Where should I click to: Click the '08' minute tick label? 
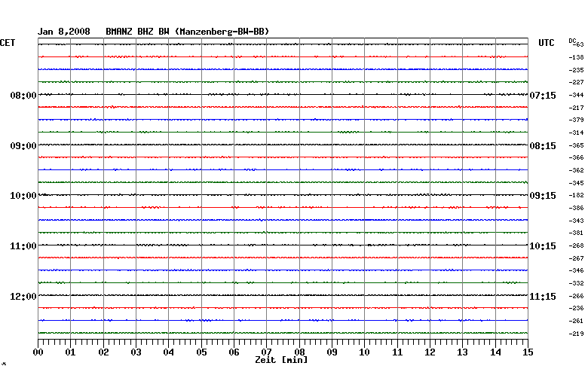pos(299,352)
